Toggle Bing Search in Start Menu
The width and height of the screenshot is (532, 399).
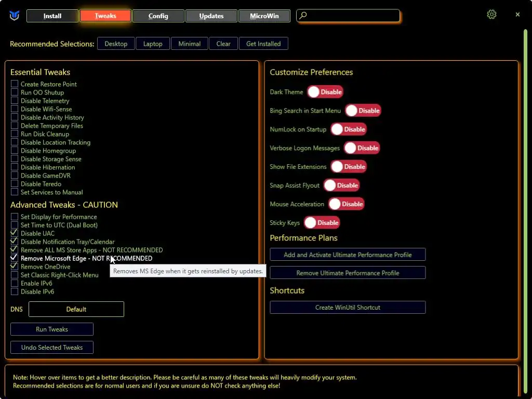pos(363,111)
